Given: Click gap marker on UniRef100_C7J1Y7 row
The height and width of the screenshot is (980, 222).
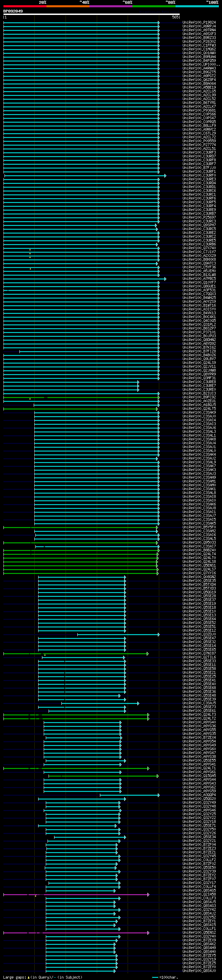Looking at the screenshot, I should tap(30, 253).
